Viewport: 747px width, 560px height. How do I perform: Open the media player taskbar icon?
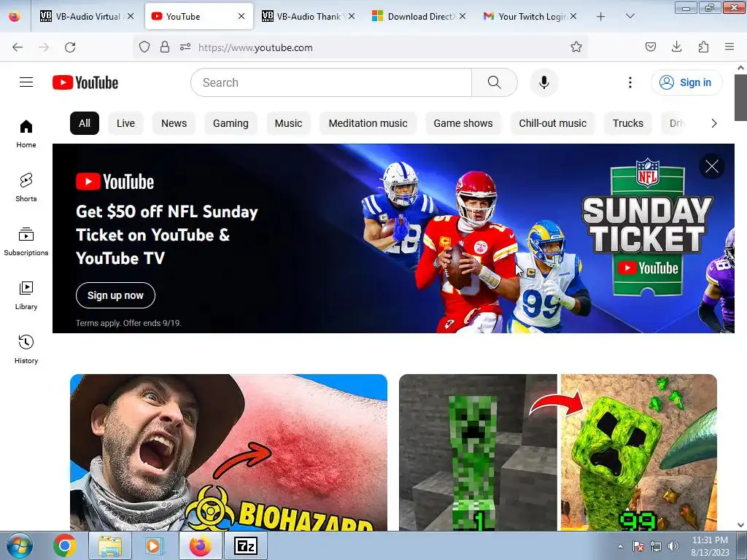pos(155,545)
